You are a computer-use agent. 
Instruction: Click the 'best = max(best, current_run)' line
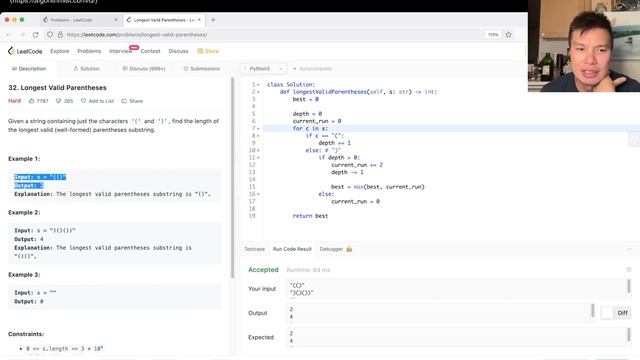(x=378, y=187)
